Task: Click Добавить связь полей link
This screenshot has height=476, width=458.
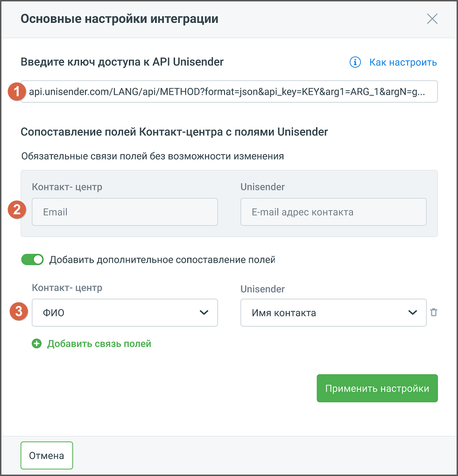Action: [99, 343]
